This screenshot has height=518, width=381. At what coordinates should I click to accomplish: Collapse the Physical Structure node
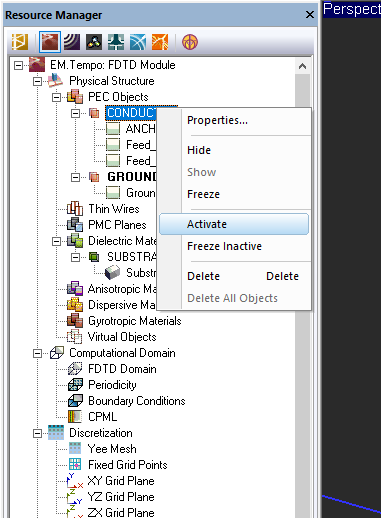pos(38,81)
